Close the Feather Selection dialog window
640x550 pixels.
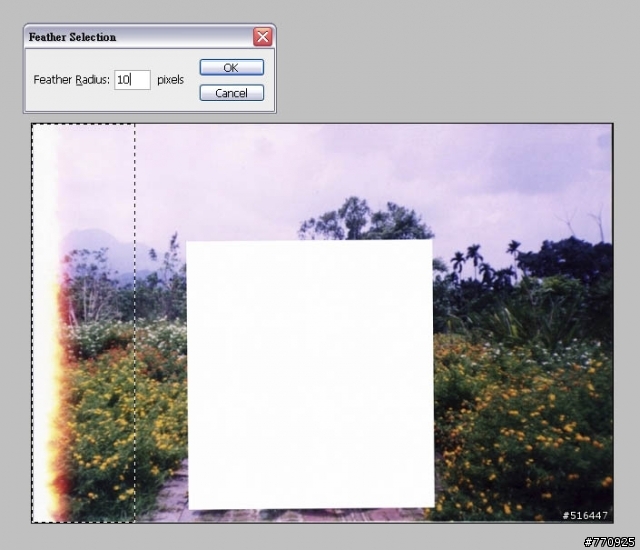(x=262, y=37)
